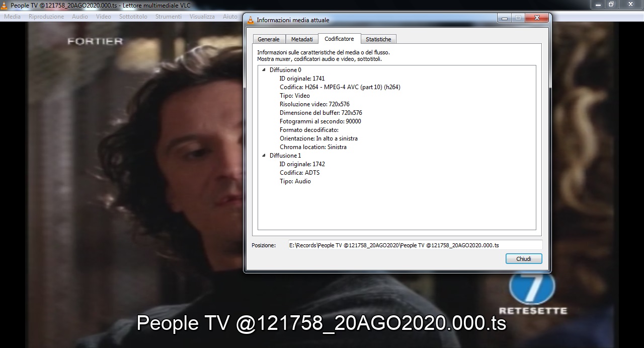
Task: Select row 'ID originale: 1741'
Action: click(x=302, y=79)
